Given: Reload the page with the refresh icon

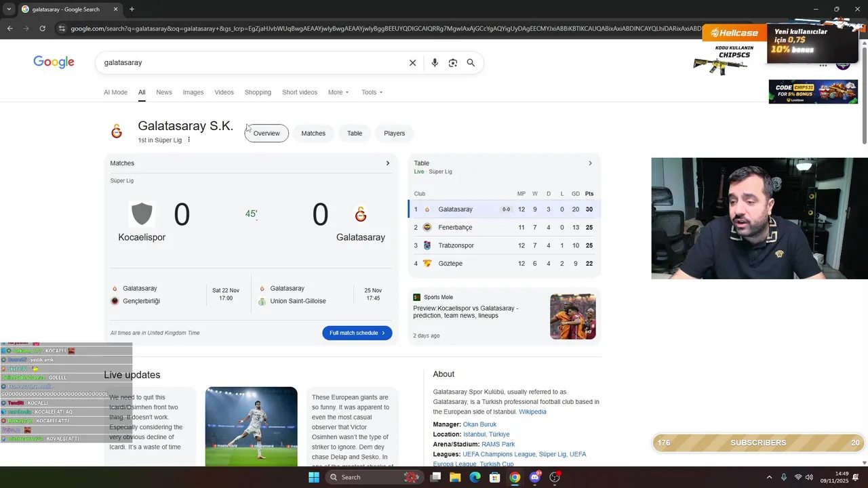Looking at the screenshot, I should tap(42, 28).
